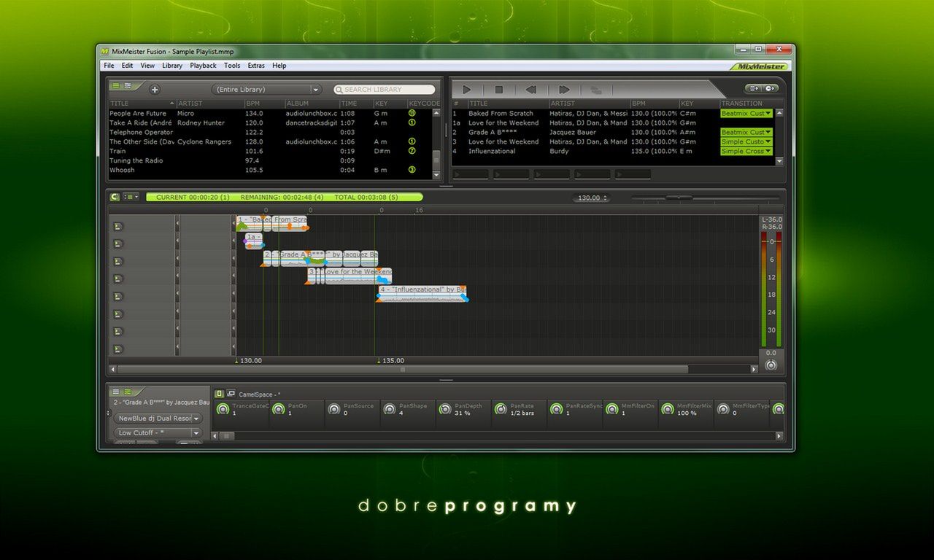Click the PanRateSync knob
The height and width of the screenshot is (560, 934).
tap(556, 410)
